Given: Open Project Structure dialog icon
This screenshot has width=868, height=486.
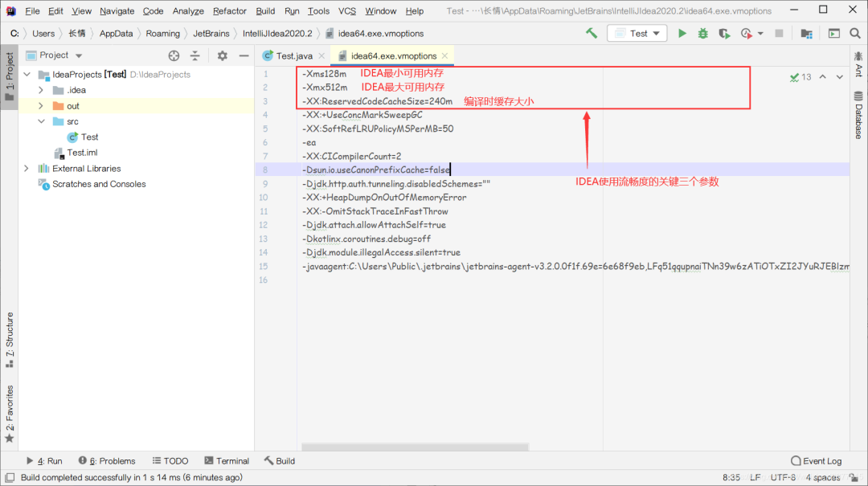Looking at the screenshot, I should pyautogui.click(x=807, y=33).
